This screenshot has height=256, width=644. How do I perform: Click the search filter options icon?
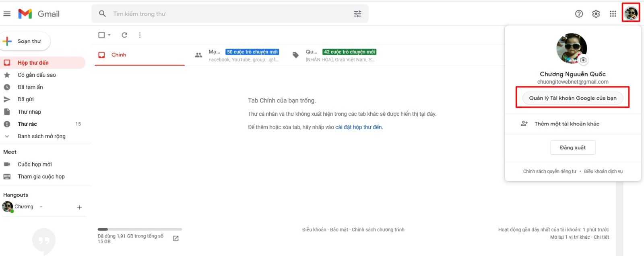click(x=357, y=14)
